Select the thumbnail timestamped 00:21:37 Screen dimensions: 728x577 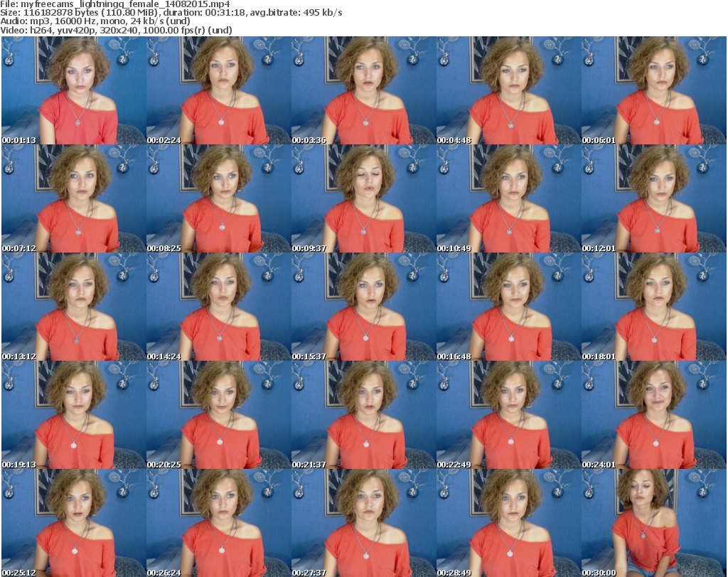tap(363, 415)
